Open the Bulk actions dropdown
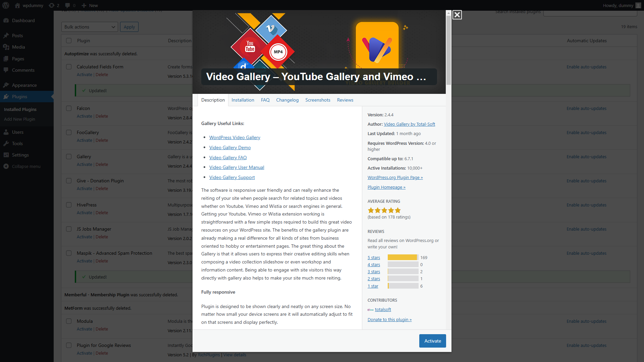This screenshot has width=644, height=362. [90, 27]
